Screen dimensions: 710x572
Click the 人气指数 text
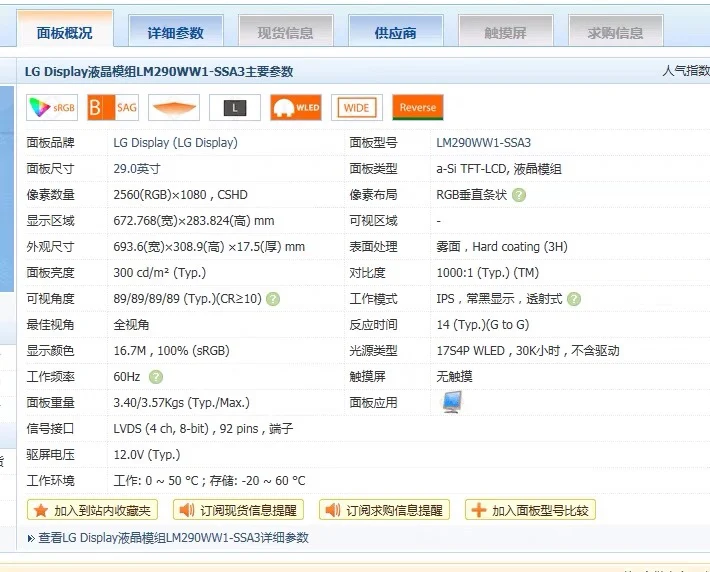[686, 71]
